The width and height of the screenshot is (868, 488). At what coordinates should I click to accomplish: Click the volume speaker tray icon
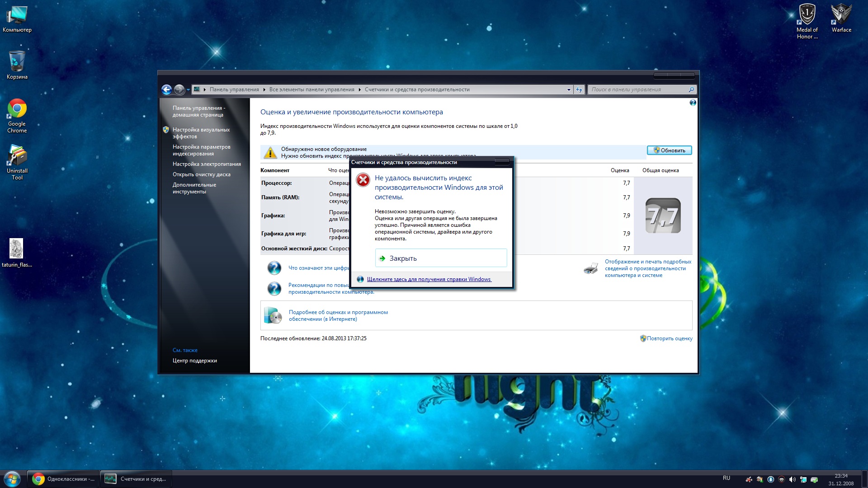tap(793, 479)
